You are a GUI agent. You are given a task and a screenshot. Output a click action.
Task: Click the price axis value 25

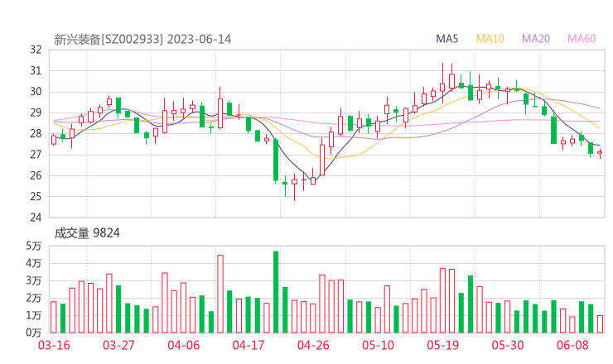pyautogui.click(x=36, y=196)
